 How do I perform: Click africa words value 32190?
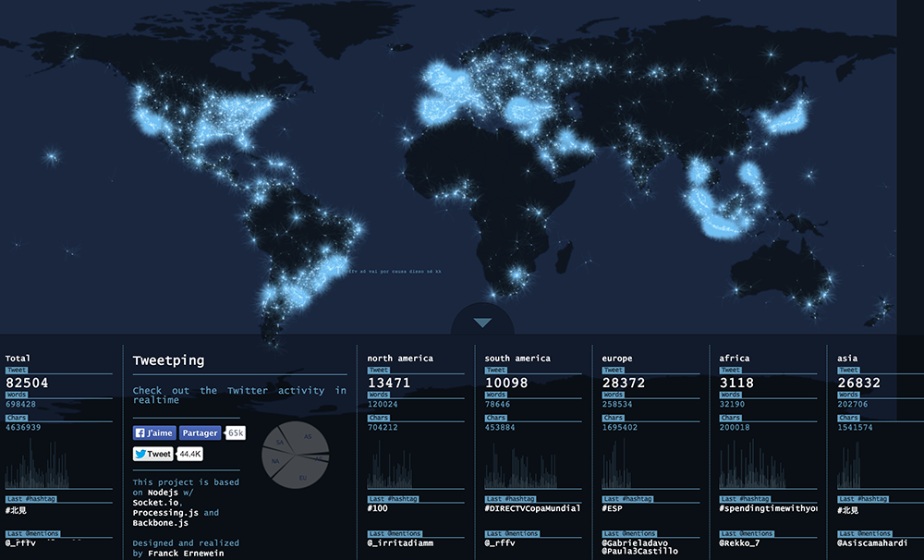(732, 405)
